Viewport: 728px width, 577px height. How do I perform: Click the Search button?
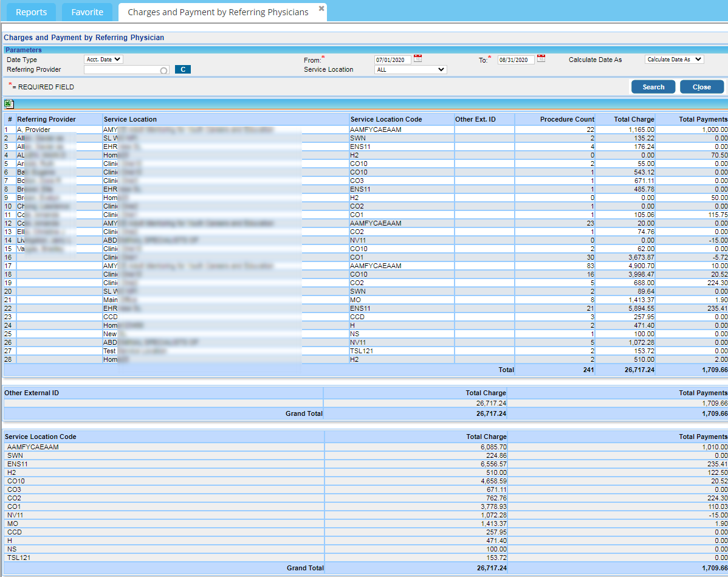653,87
